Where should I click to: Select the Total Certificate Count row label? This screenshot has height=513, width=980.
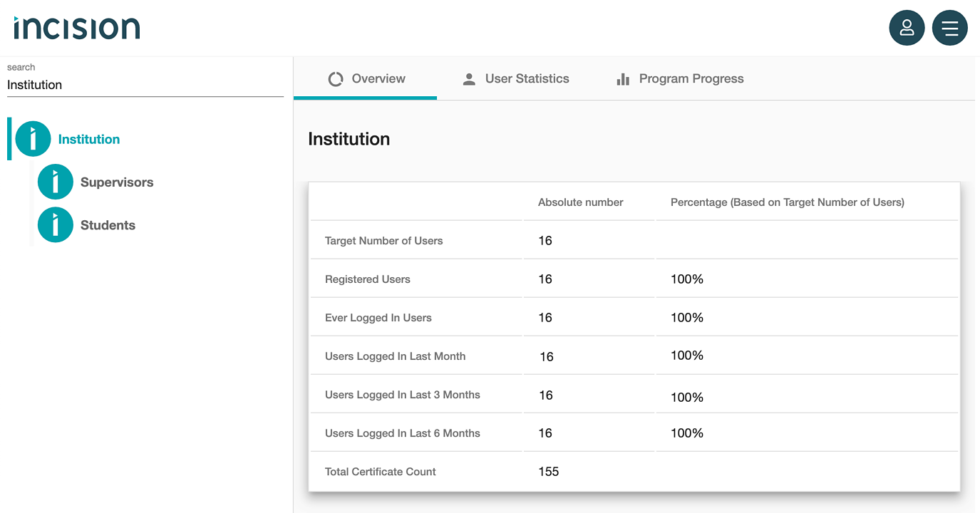click(x=380, y=472)
